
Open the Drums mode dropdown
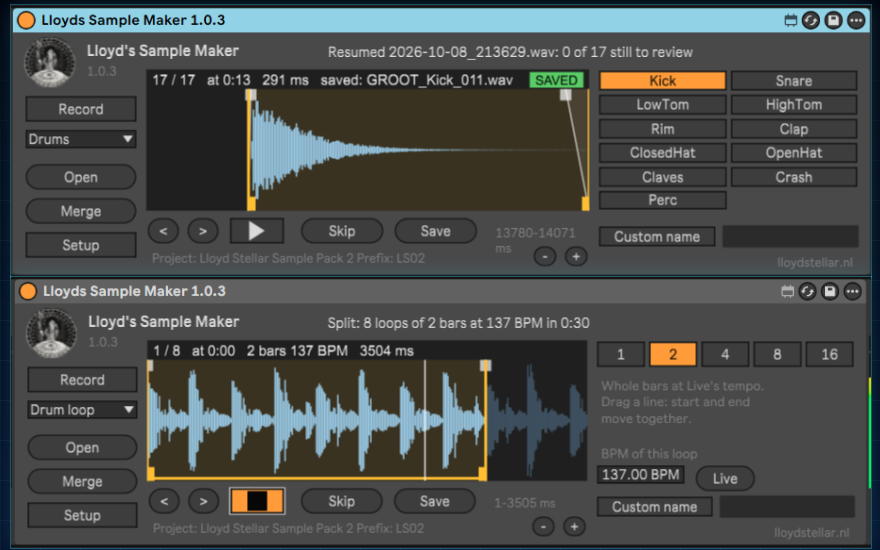click(x=81, y=139)
